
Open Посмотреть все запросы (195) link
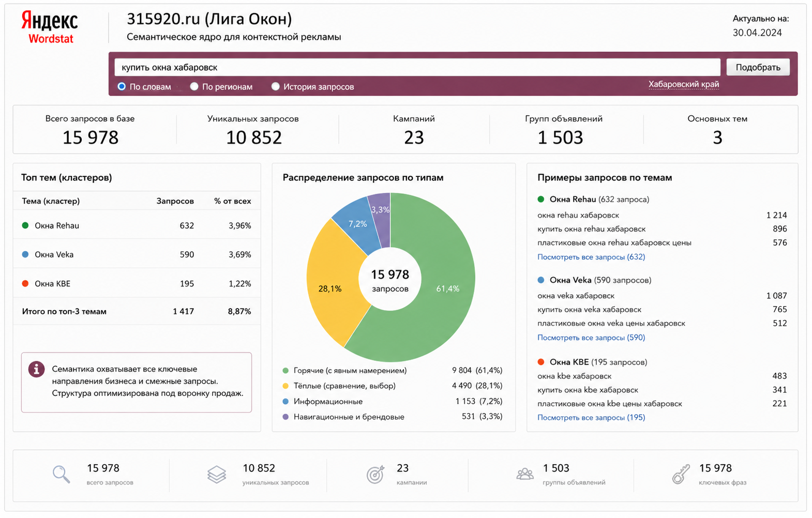pyautogui.click(x=591, y=418)
